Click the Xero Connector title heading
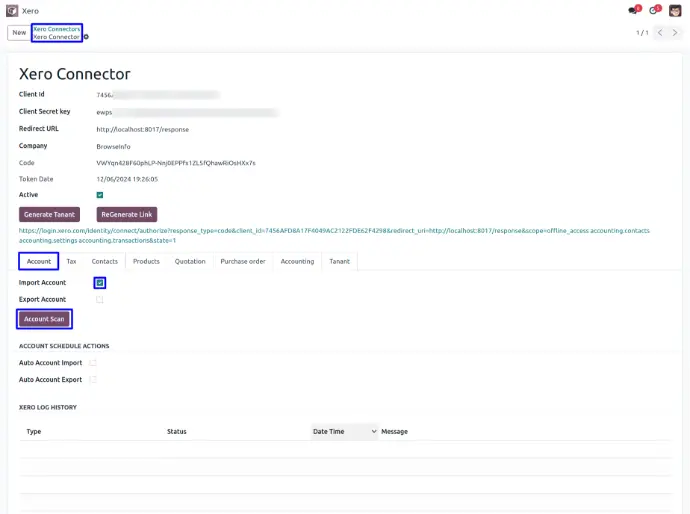 pos(75,74)
